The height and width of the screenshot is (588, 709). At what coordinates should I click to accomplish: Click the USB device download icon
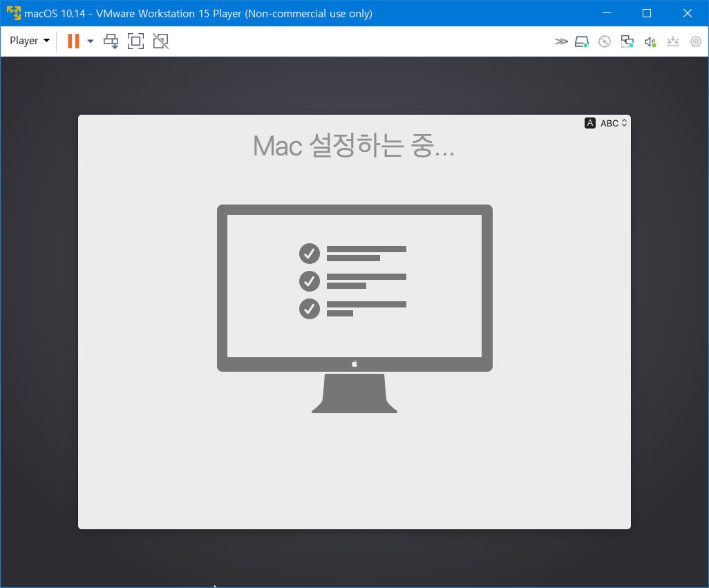click(673, 41)
